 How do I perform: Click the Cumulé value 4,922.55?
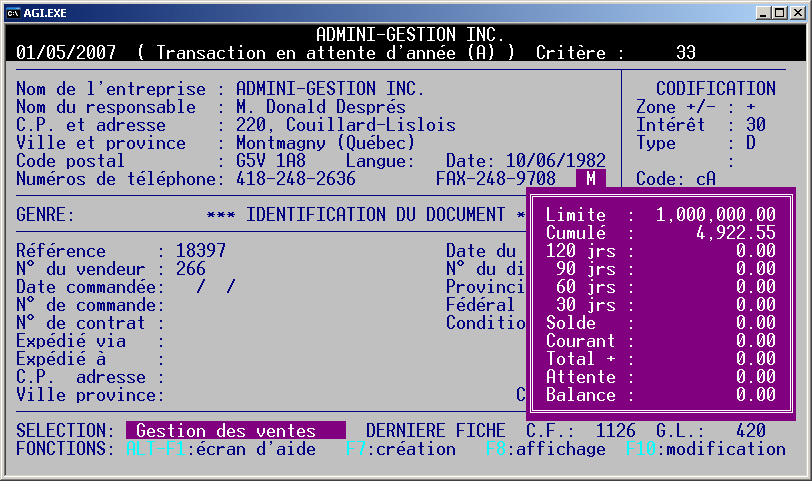tap(735, 233)
